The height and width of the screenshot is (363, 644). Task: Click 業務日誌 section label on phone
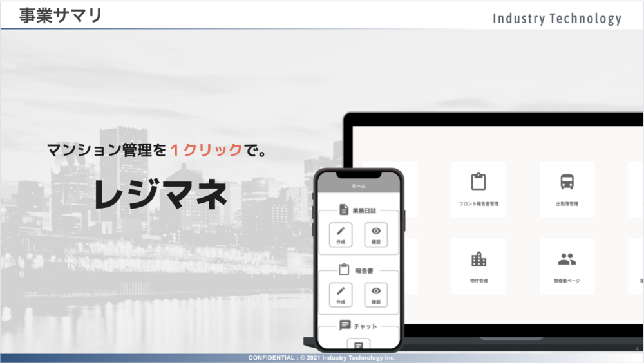pos(365,210)
